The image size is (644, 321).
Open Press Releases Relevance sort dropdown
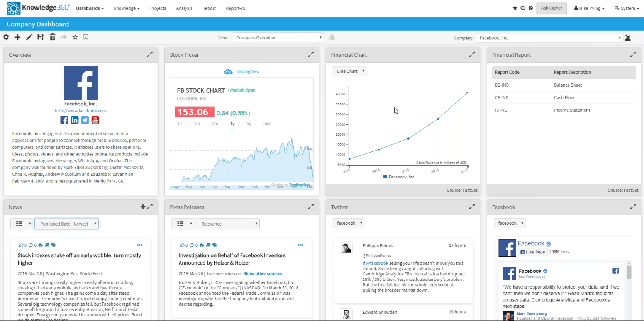click(x=228, y=224)
